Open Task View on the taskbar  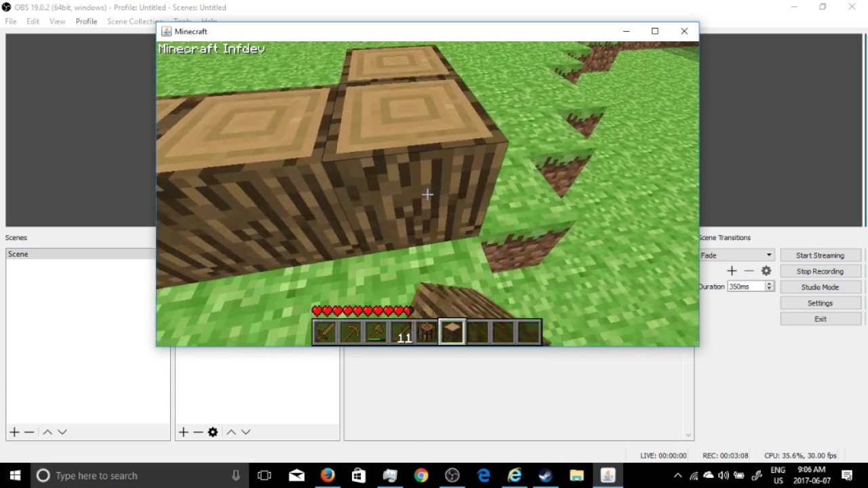[x=264, y=475]
